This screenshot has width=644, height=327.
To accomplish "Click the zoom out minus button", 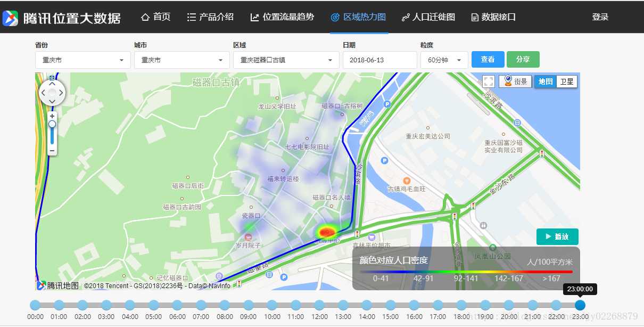I will point(52,151).
